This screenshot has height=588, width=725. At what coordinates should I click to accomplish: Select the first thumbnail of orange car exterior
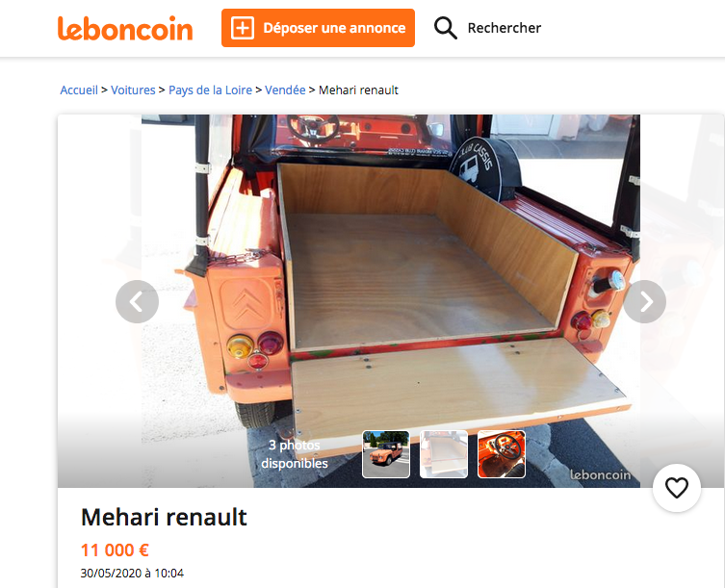pyautogui.click(x=386, y=454)
